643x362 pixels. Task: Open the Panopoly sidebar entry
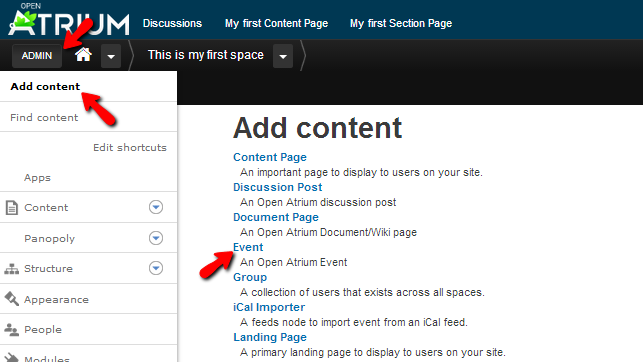[50, 239]
